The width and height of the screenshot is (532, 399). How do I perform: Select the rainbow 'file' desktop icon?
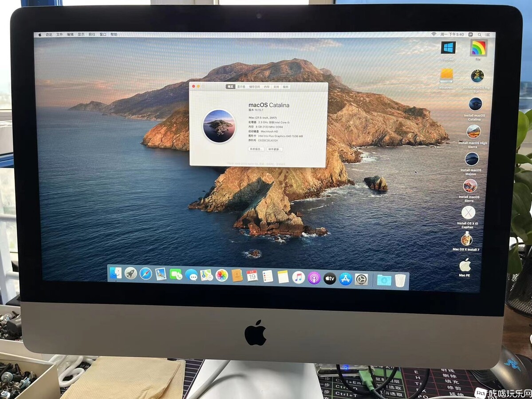pyautogui.click(x=478, y=48)
